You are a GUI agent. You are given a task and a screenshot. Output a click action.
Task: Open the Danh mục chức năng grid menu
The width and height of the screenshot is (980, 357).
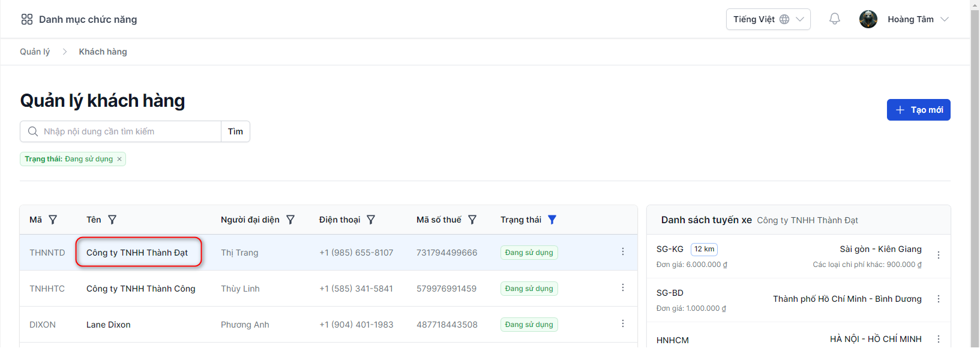point(27,19)
